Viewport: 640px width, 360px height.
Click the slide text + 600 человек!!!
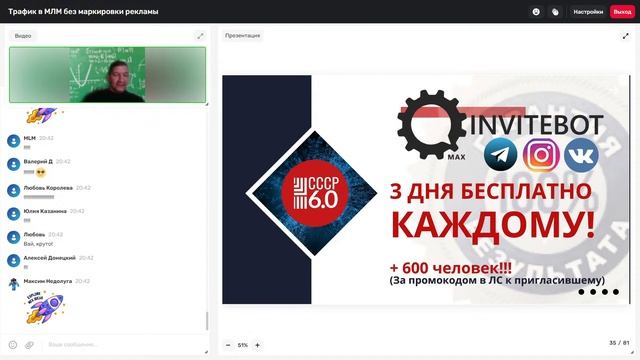(x=451, y=268)
